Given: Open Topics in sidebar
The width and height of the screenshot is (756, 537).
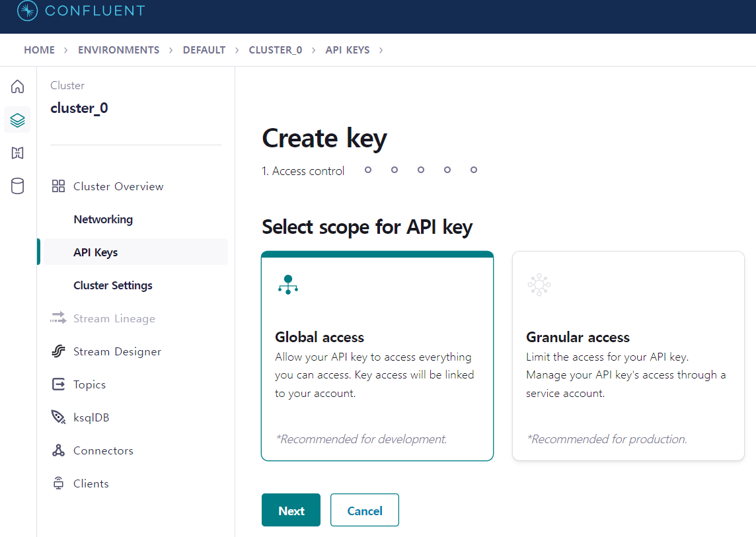Looking at the screenshot, I should (89, 384).
